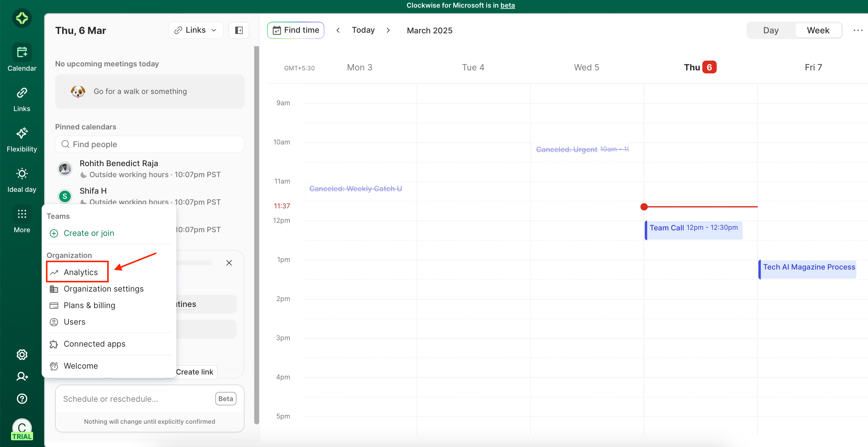
Task: Open the three-dot calendar options menu
Action: 858,30
